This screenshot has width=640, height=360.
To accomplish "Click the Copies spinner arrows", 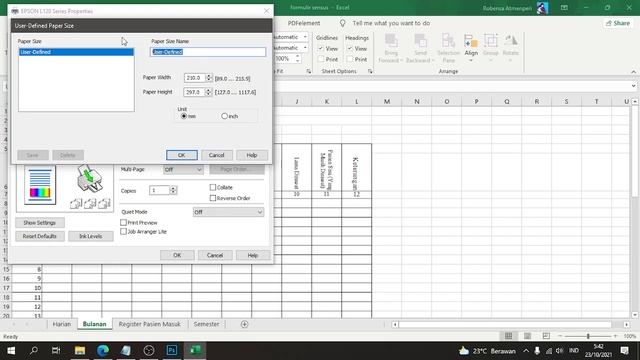I will pos(173,190).
